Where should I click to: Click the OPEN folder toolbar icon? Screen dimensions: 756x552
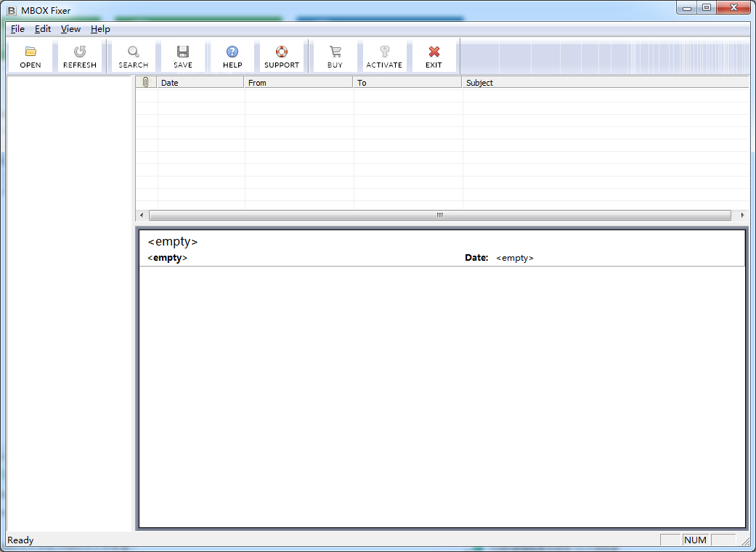tap(31, 51)
